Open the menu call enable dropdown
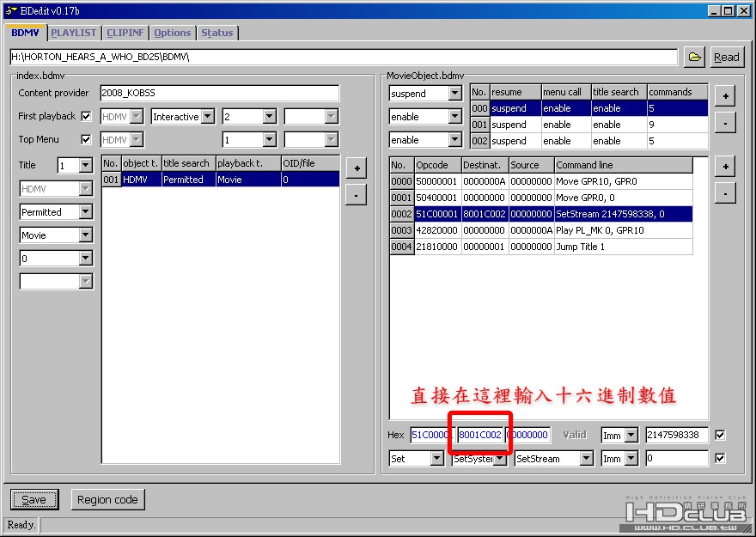 [454, 116]
